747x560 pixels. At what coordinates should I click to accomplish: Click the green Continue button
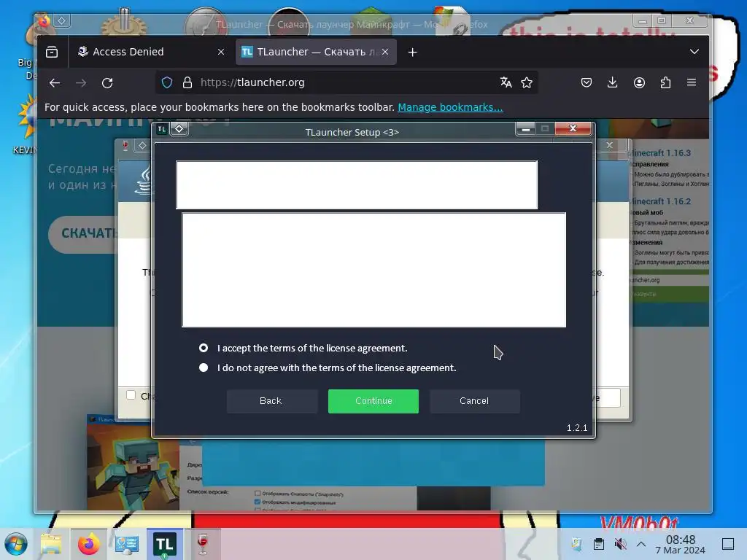click(x=373, y=401)
